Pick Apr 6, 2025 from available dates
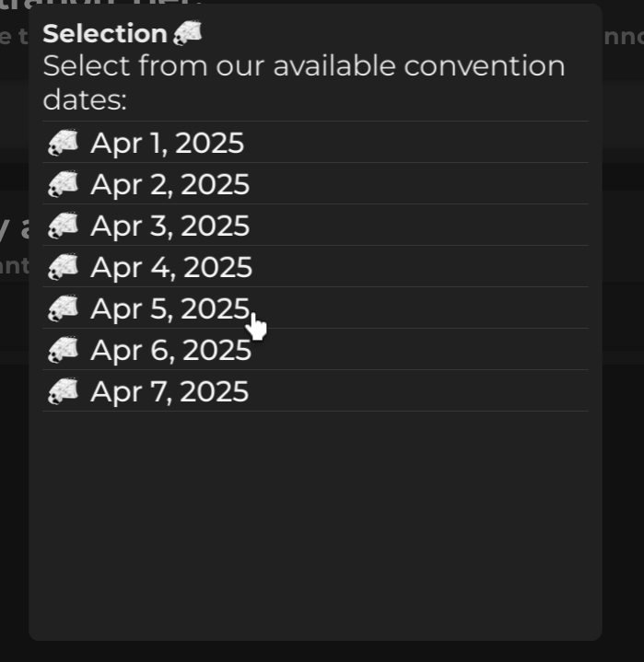Viewport: 644px width, 662px height. point(170,350)
